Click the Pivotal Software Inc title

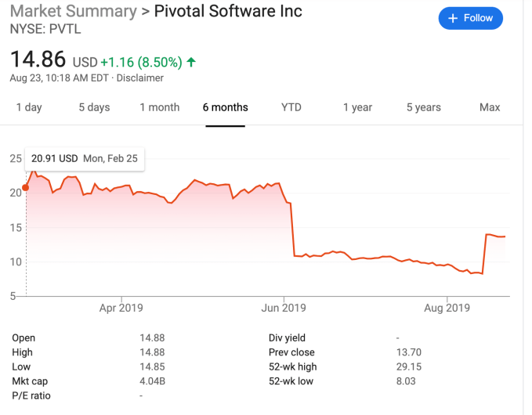[228, 12]
